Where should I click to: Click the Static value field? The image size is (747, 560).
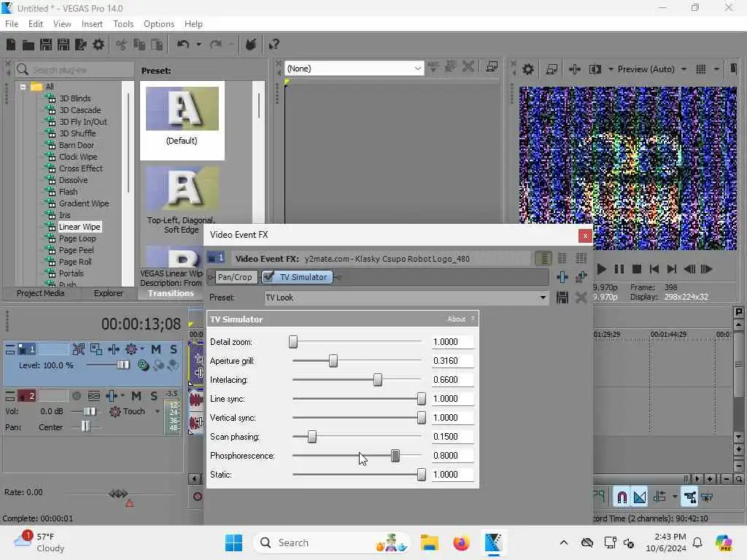(452, 475)
